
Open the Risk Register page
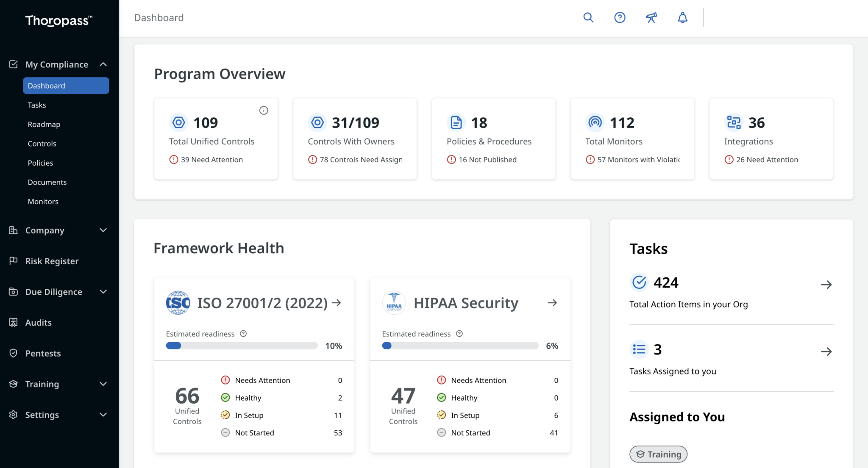(52, 261)
